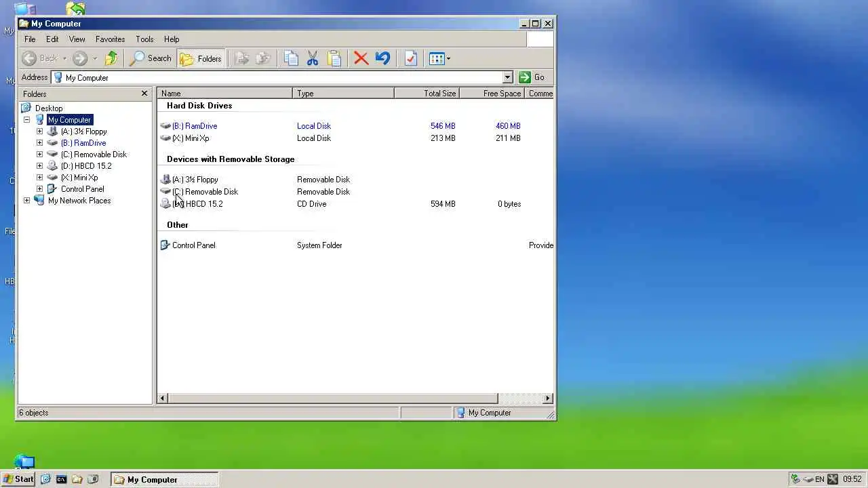Open the Forward history dropdown arrow
This screenshot has height=488, width=868.
tap(95, 58)
